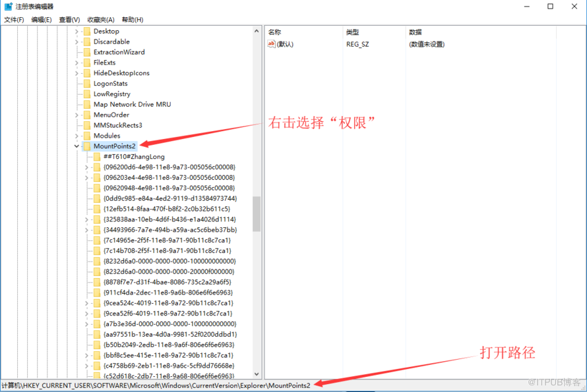
Task: Select the {7c14b708-2f5f-11e8-9a71-90b11c8c7ca1} key
Action: pos(168,251)
